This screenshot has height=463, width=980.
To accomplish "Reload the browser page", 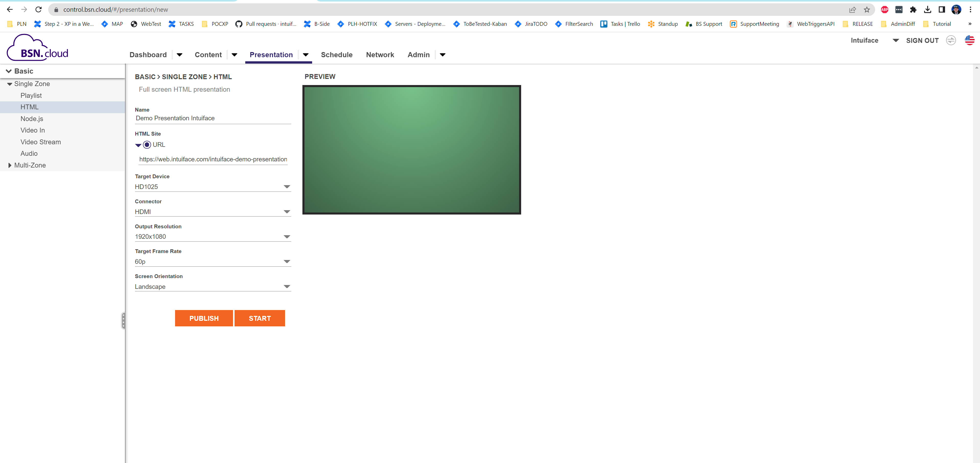I will [39, 9].
